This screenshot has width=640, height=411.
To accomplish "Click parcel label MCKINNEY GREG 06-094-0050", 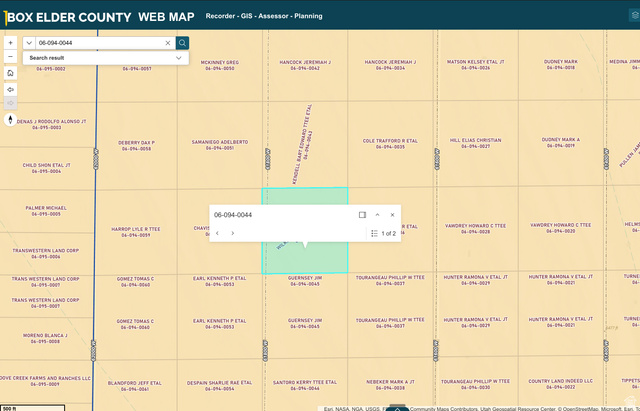I will pos(220,65).
